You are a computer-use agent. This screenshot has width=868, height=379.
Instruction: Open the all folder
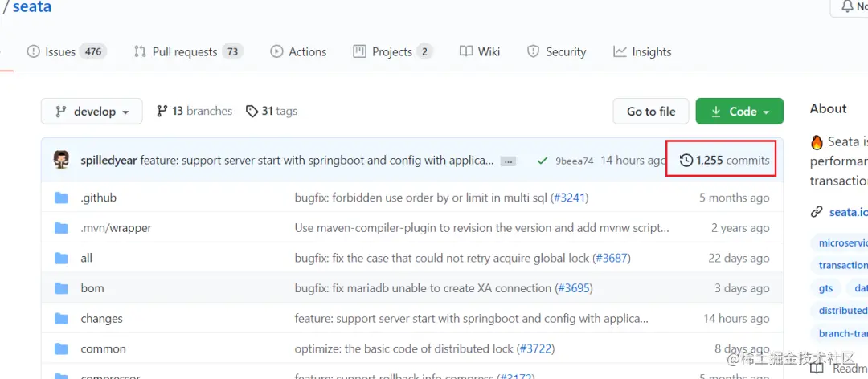[x=86, y=259]
